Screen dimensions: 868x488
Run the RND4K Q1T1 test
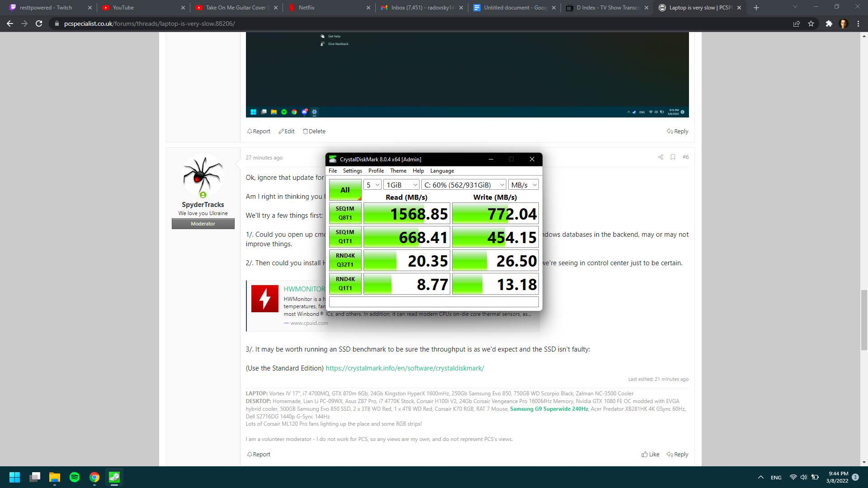(x=345, y=284)
